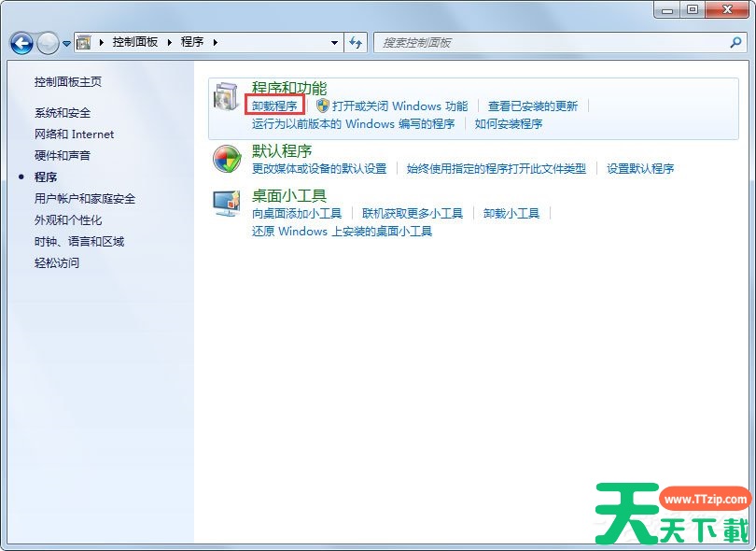
Task: Open 网络和 Internet category in sidebar
Action: 75,134
